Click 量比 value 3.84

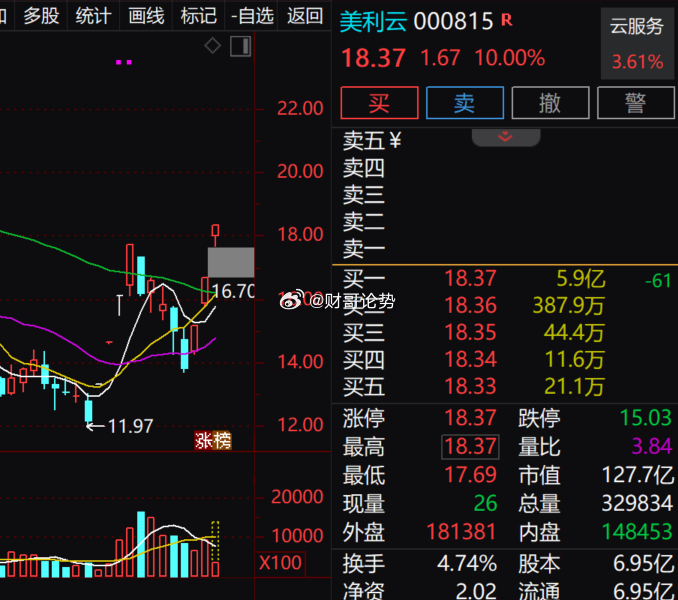coord(651,447)
